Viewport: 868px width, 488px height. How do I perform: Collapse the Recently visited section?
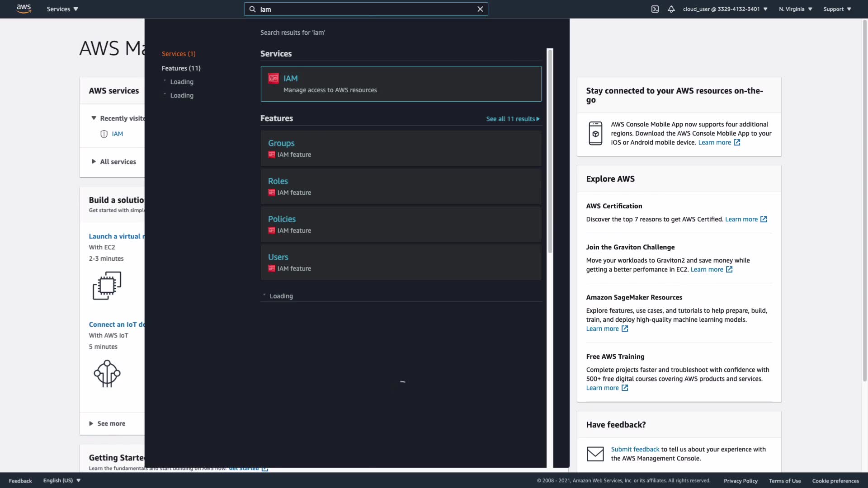pos(94,118)
